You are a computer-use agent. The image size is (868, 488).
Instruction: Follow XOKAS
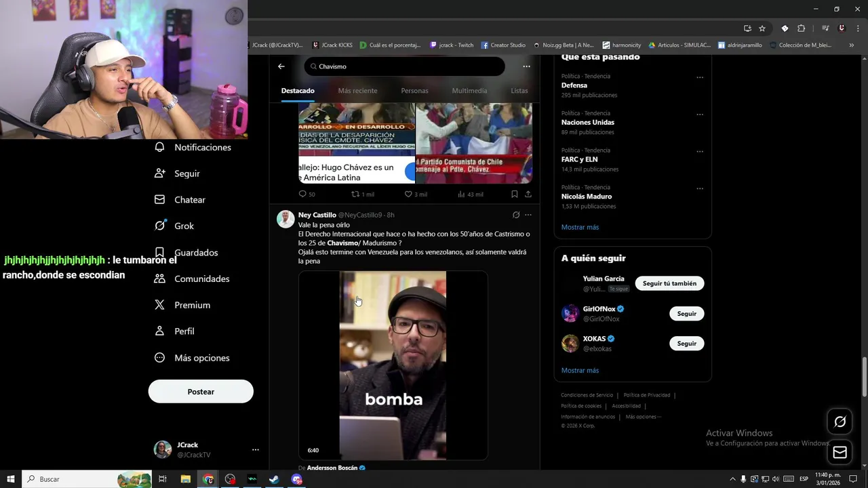[687, 344]
